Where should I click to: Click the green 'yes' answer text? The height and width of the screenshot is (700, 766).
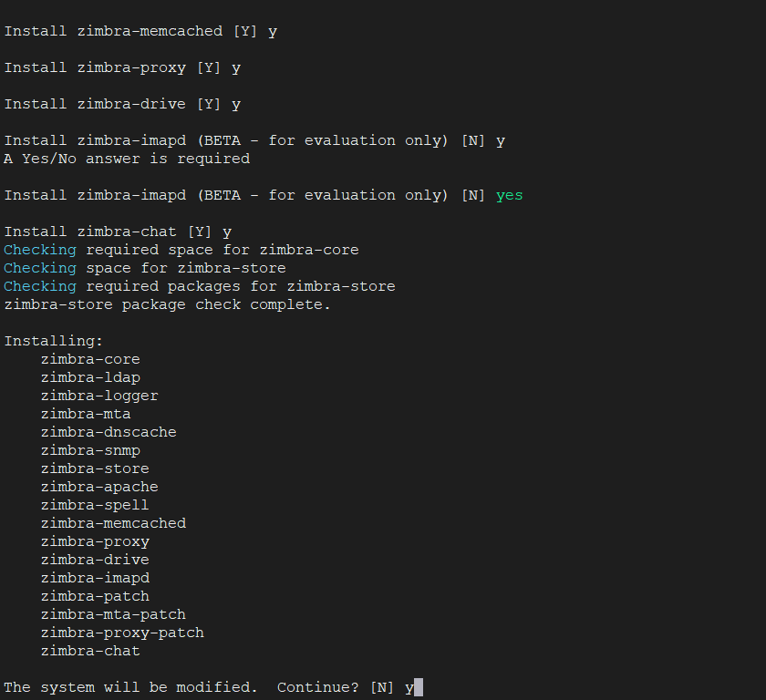pos(510,195)
